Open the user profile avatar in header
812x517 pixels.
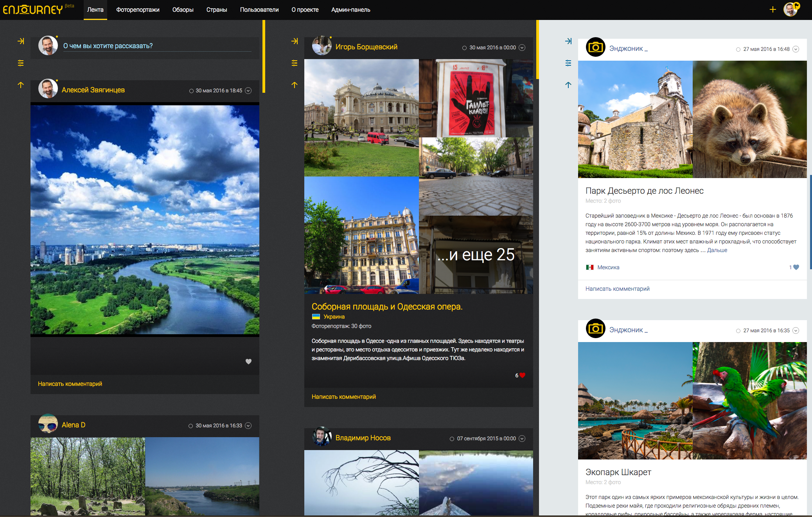(791, 9)
